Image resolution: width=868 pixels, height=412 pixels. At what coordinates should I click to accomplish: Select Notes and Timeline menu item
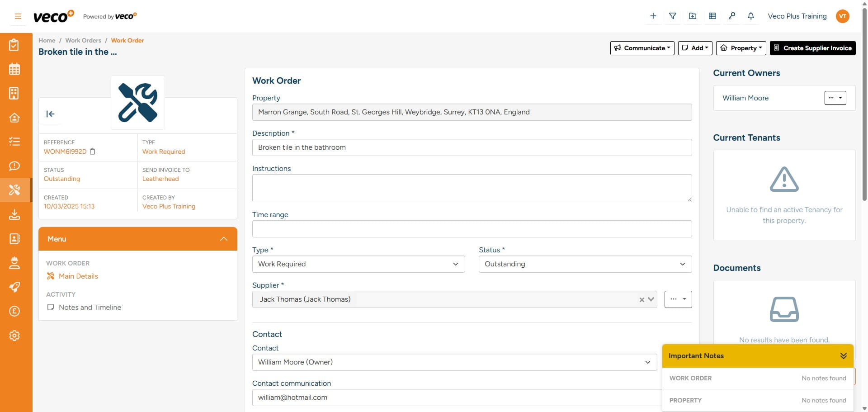point(90,308)
